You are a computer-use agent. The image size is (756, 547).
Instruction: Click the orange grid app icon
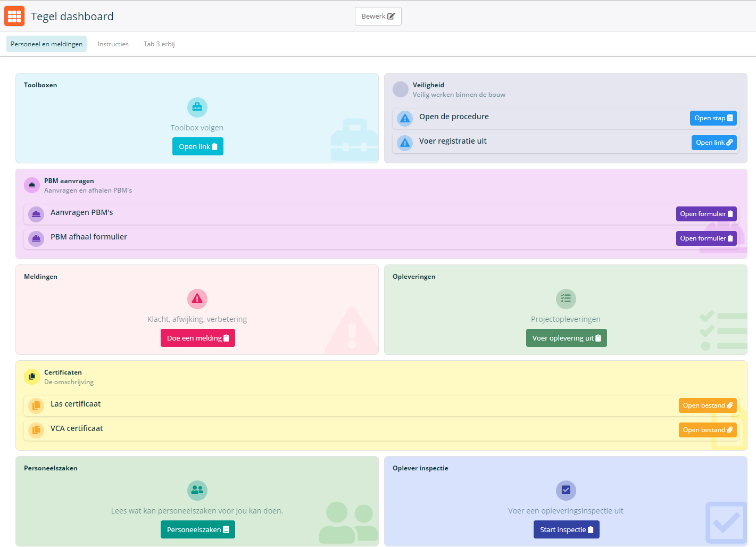coord(14,16)
